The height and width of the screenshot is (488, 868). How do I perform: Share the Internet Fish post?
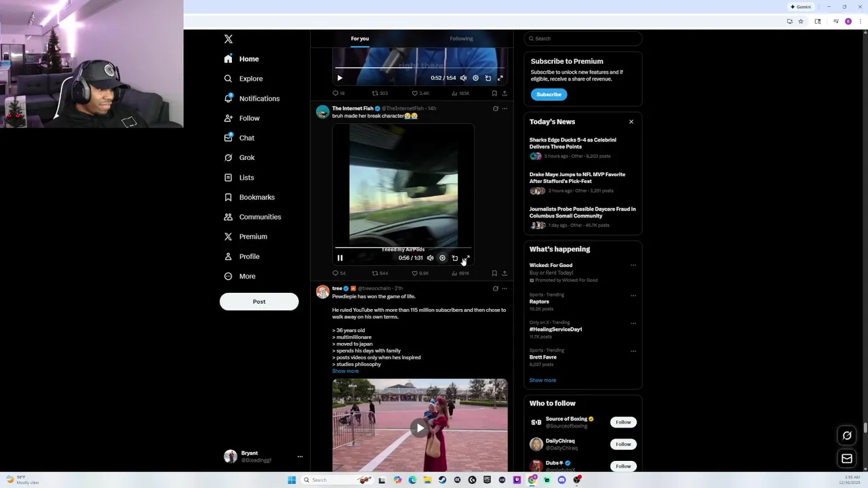(x=505, y=273)
